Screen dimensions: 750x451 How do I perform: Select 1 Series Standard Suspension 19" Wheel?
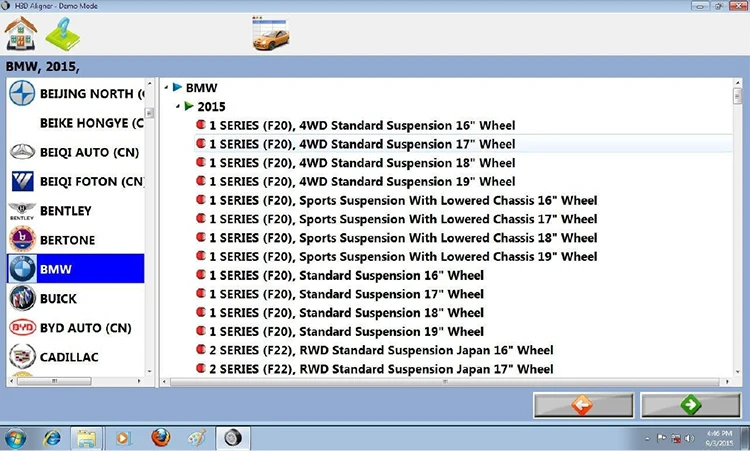tap(346, 332)
